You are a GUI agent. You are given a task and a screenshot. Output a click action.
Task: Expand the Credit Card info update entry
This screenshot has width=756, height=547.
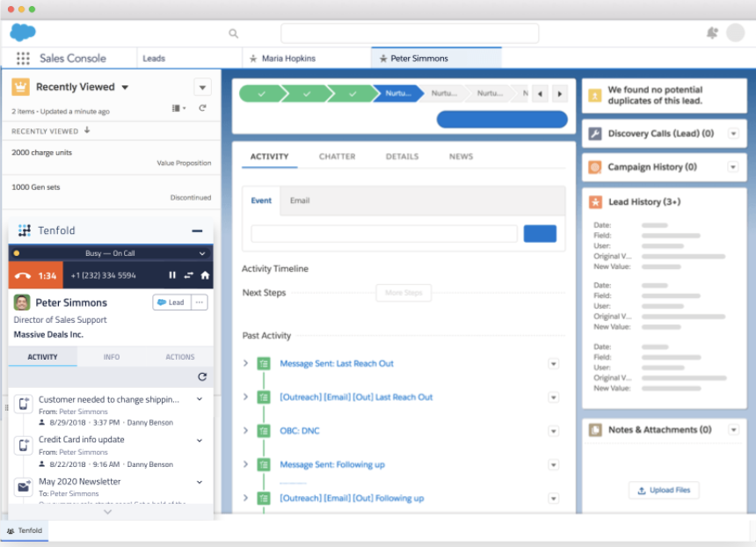coord(200,441)
